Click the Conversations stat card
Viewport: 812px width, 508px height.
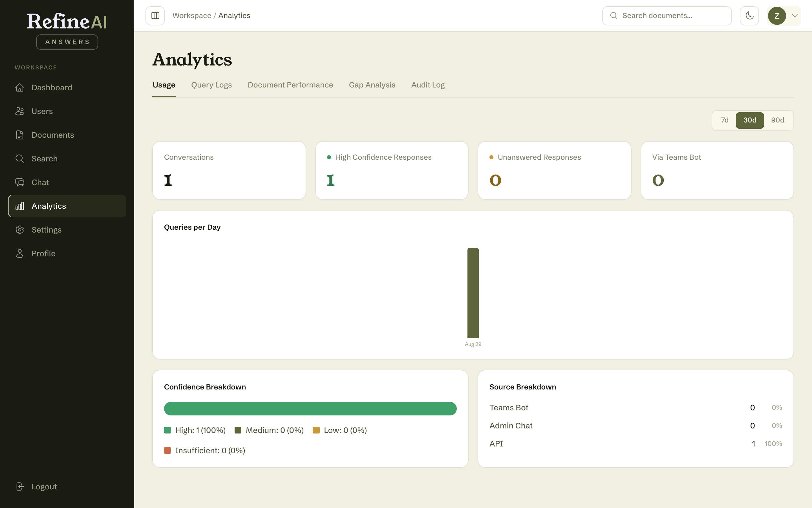point(229,171)
